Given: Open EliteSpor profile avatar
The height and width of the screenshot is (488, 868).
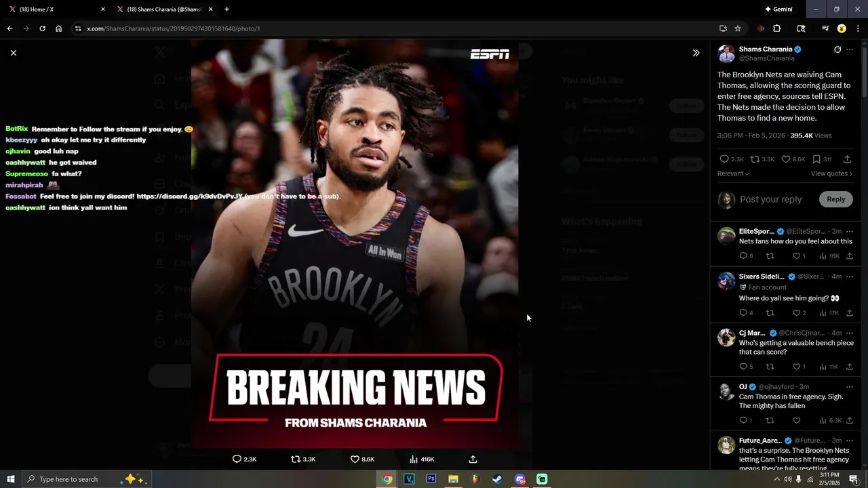Looking at the screenshot, I should pos(726,236).
